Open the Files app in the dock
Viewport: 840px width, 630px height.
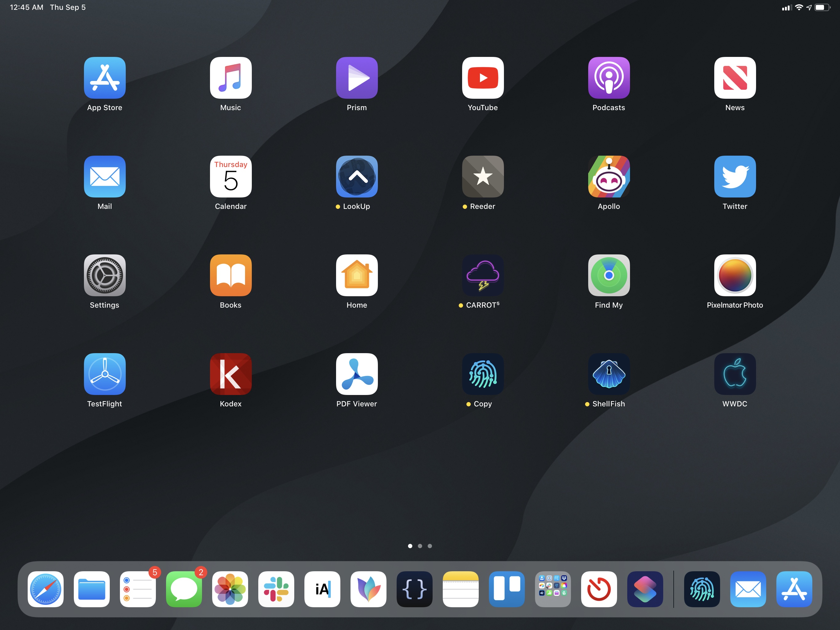point(92,589)
